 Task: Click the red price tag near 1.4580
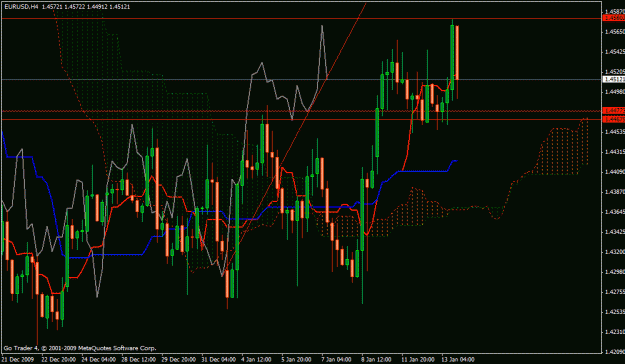pos(614,18)
